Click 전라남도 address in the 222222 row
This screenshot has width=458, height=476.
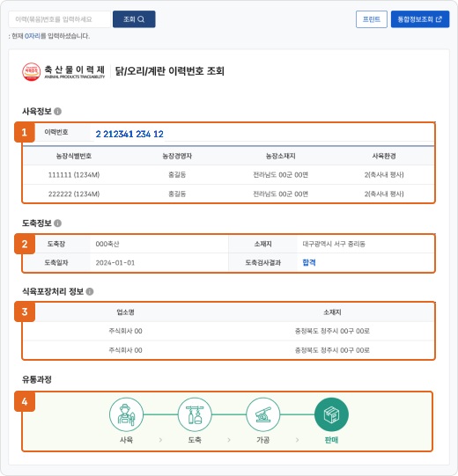(280, 194)
